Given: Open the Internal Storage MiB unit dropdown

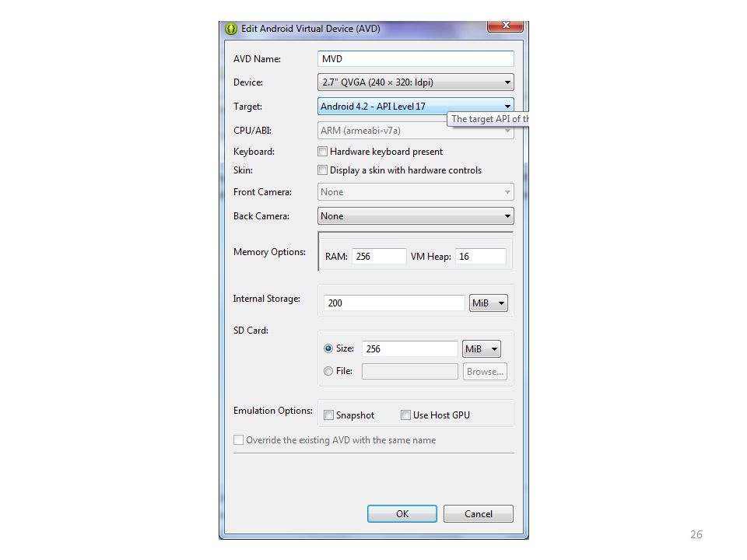Looking at the screenshot, I should (489, 303).
